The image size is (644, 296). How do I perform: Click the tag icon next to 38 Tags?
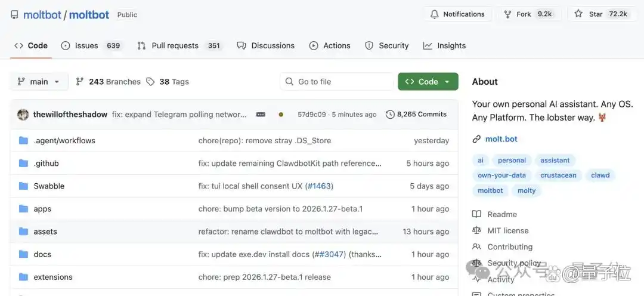click(151, 81)
